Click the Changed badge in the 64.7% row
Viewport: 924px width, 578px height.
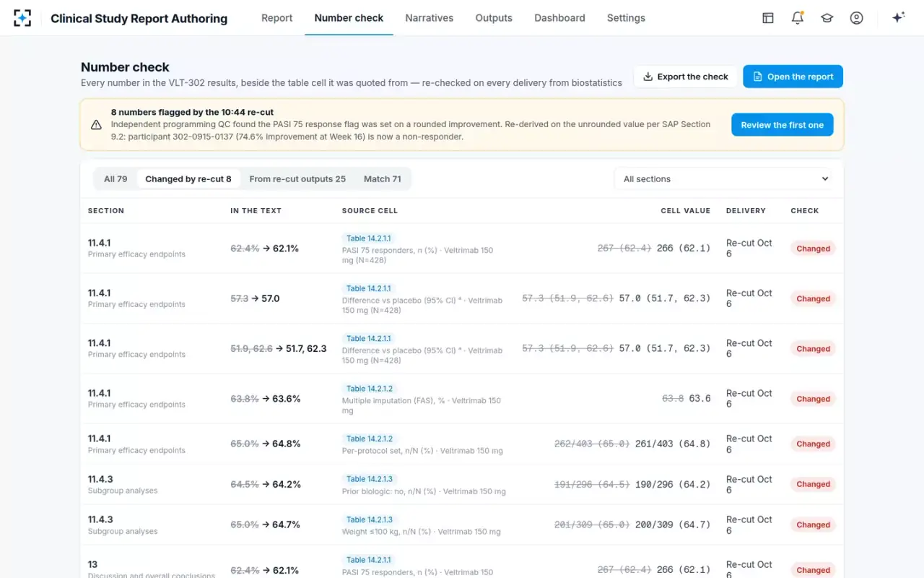(x=813, y=525)
